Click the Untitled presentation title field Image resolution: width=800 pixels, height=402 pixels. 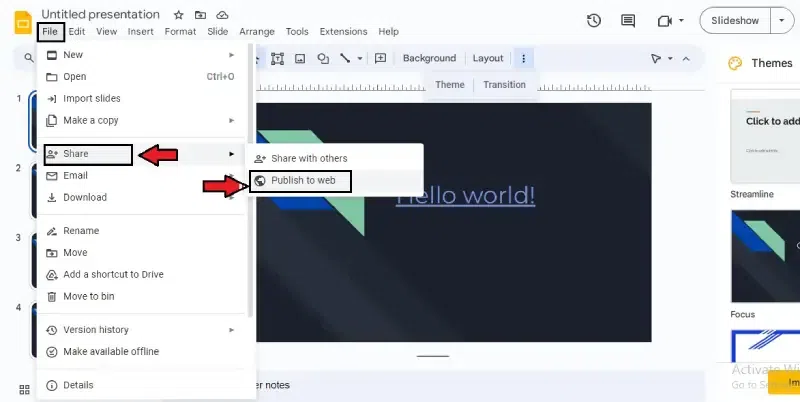[101, 15]
